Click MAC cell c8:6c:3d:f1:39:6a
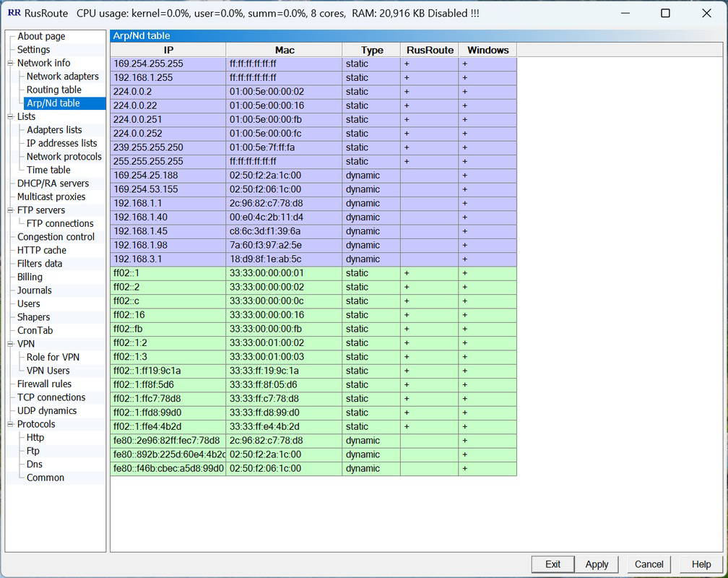The height and width of the screenshot is (578, 728). (x=284, y=231)
